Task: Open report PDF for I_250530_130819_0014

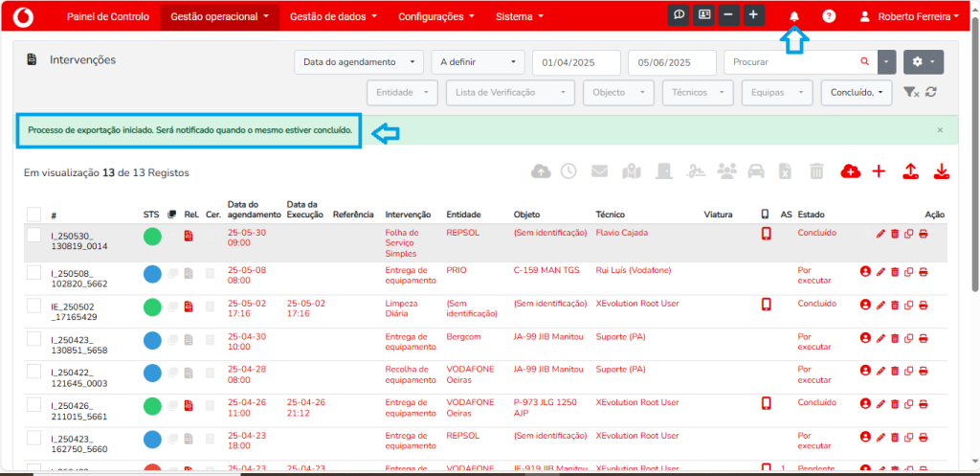Action: point(189,237)
